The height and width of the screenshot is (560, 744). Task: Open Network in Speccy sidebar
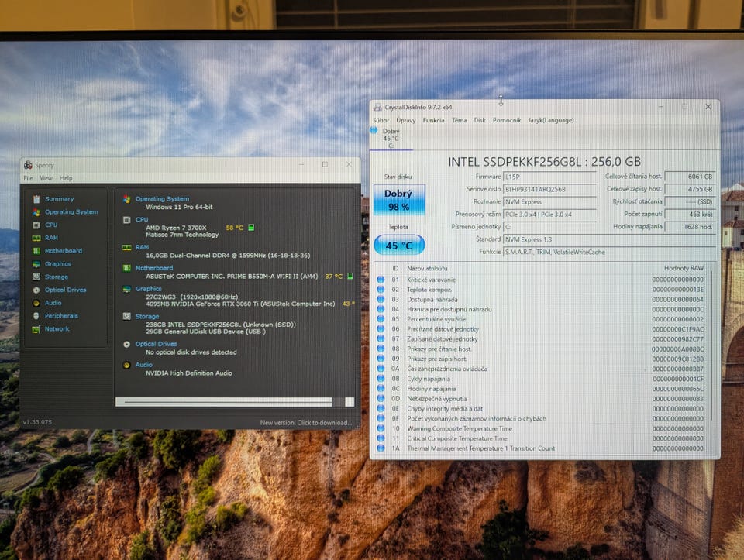pyautogui.click(x=57, y=328)
